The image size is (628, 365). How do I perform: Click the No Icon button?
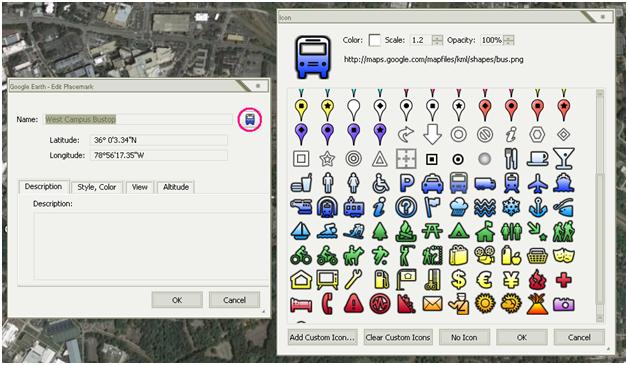point(464,337)
